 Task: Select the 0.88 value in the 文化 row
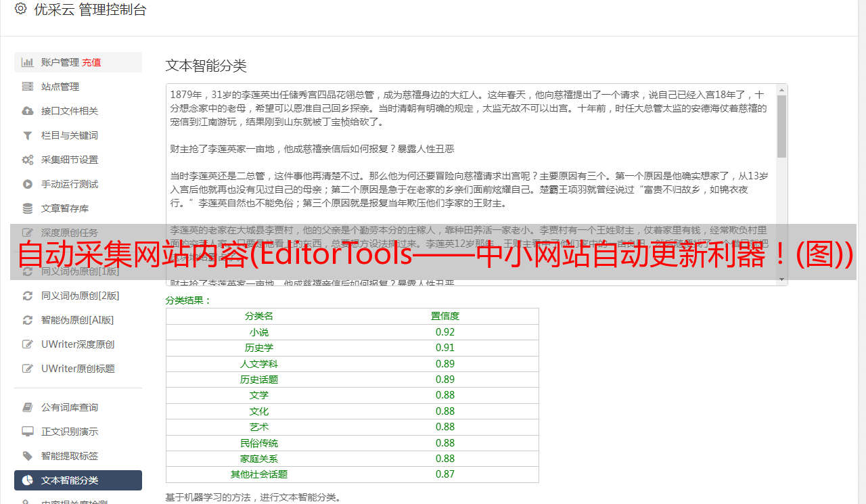pyautogui.click(x=445, y=411)
